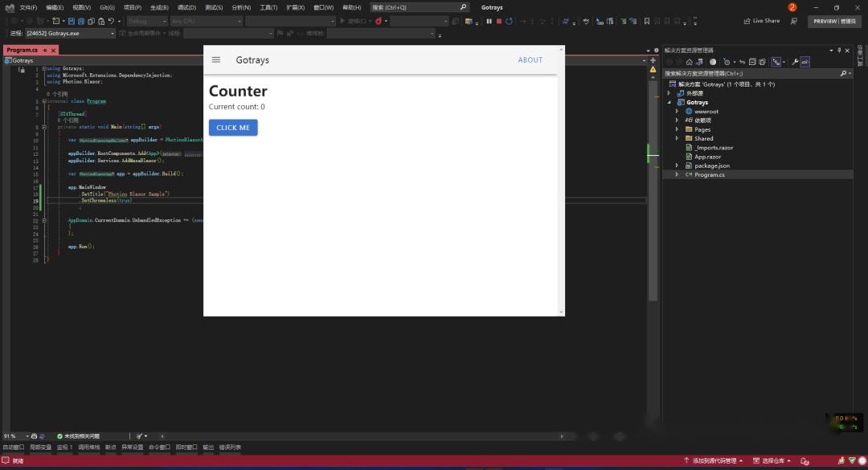
Task: Open Solution Explorer properties with the wrench icon
Action: [x=796, y=62]
